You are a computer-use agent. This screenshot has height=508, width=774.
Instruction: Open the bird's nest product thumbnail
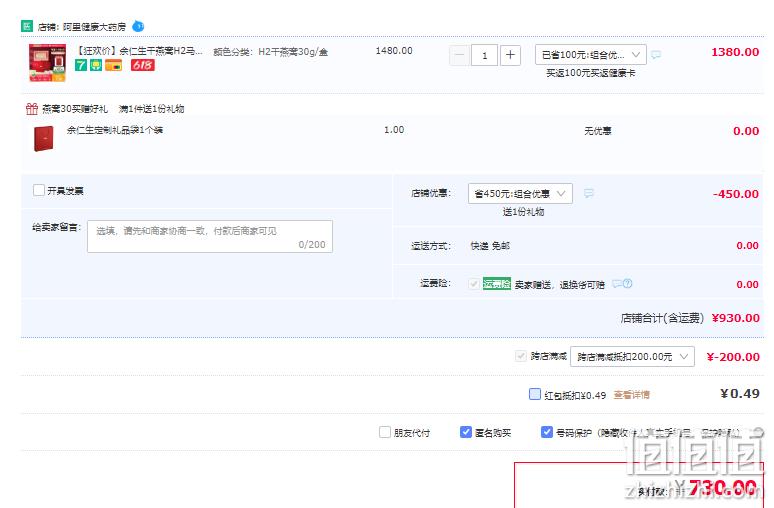point(47,63)
